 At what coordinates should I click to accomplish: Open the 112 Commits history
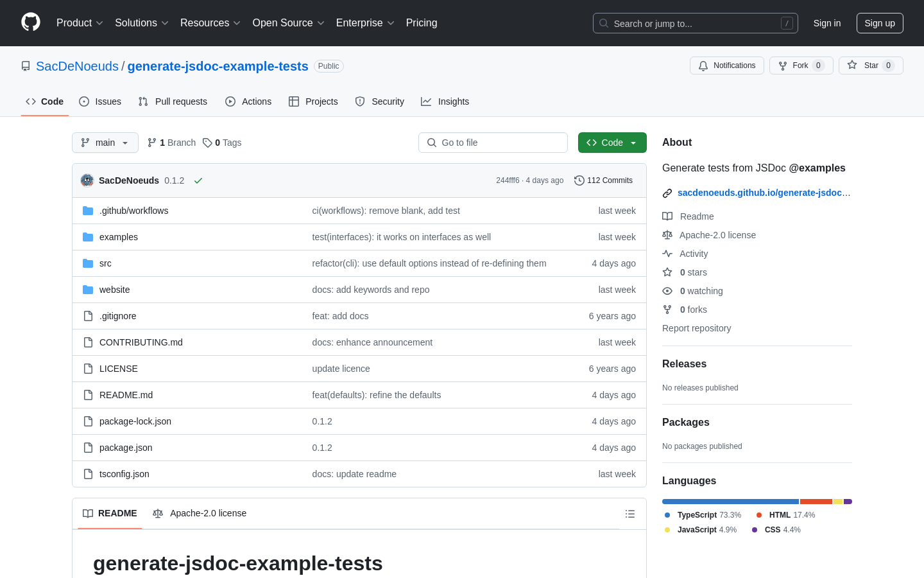point(603,180)
